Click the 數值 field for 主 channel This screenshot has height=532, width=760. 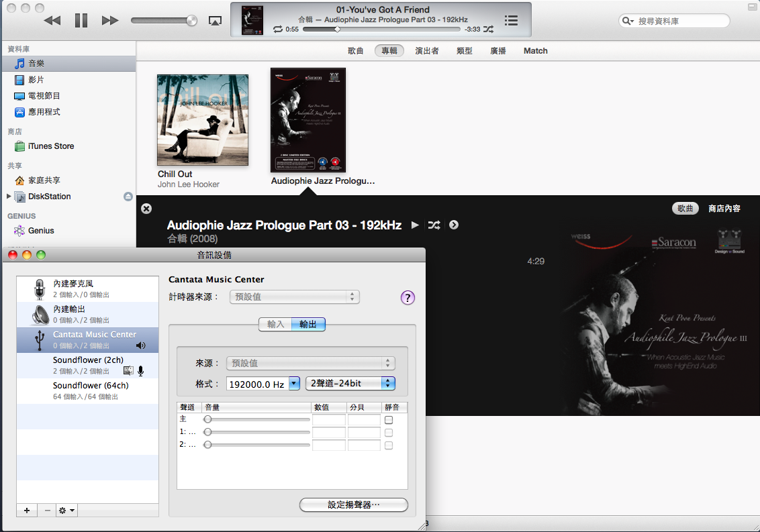point(328,419)
